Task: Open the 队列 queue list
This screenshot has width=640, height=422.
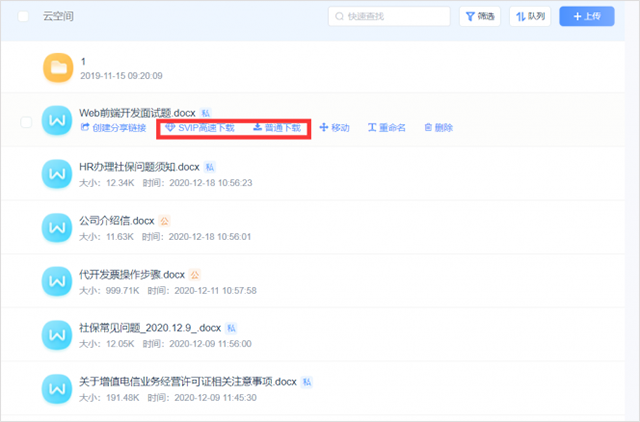Action: click(x=531, y=17)
